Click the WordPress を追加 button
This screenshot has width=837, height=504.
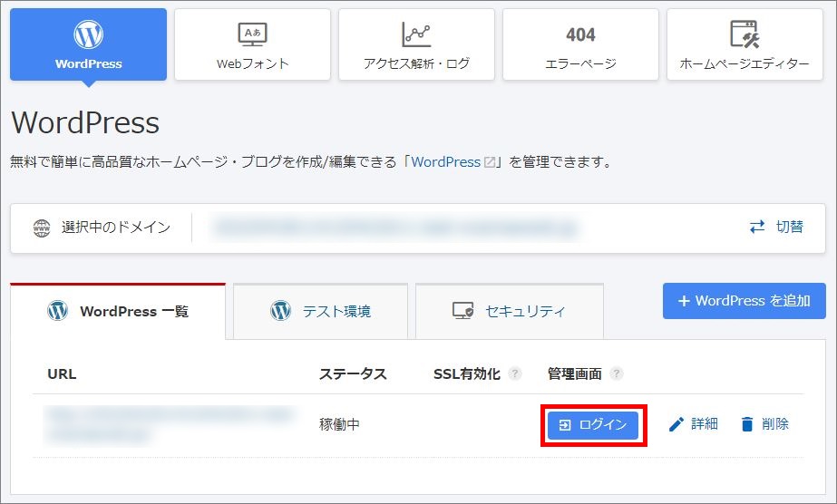745,301
